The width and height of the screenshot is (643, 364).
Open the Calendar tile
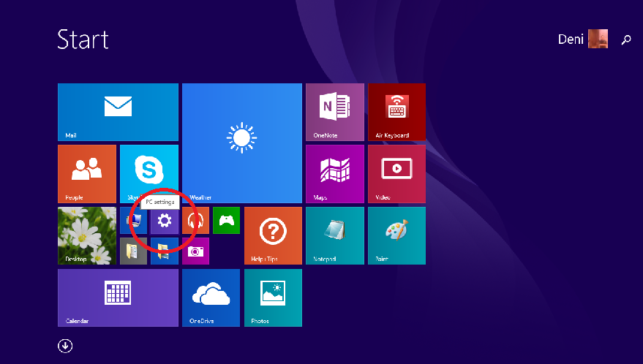[x=118, y=298]
